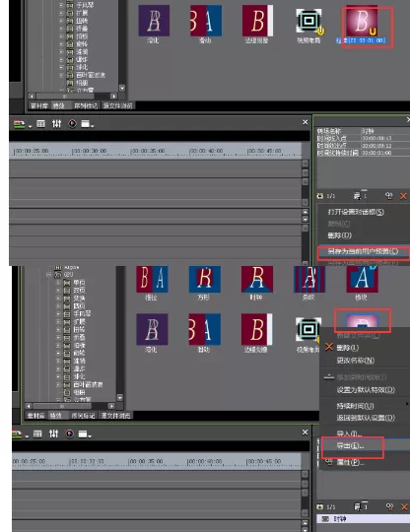Select the 时钟 row in the lower information panel
Image resolution: width=410 pixels, height=532 pixels.
363,519
